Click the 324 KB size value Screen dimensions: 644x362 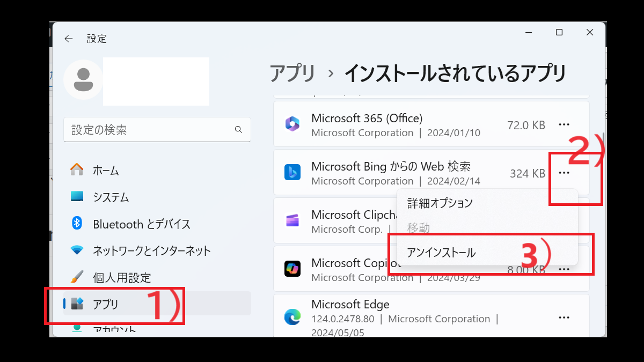point(528,173)
